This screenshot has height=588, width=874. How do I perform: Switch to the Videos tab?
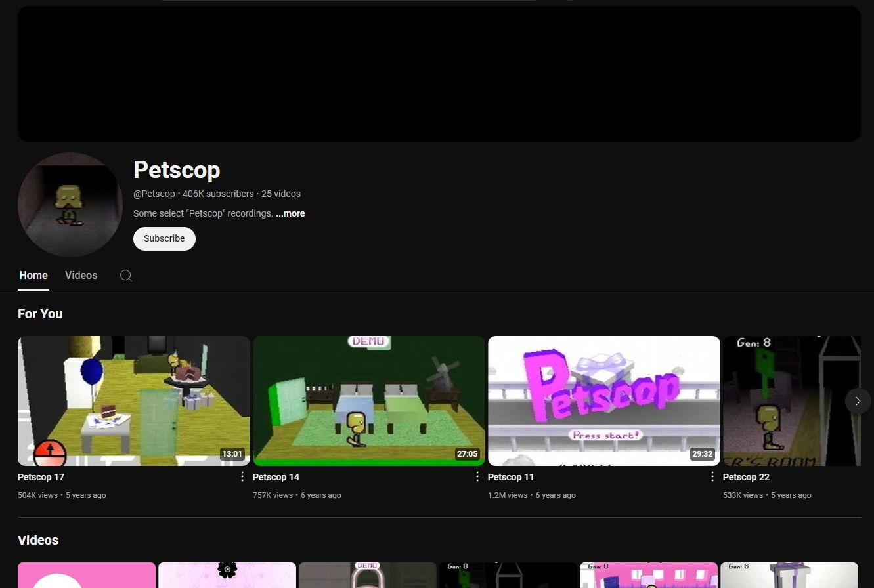tap(81, 276)
